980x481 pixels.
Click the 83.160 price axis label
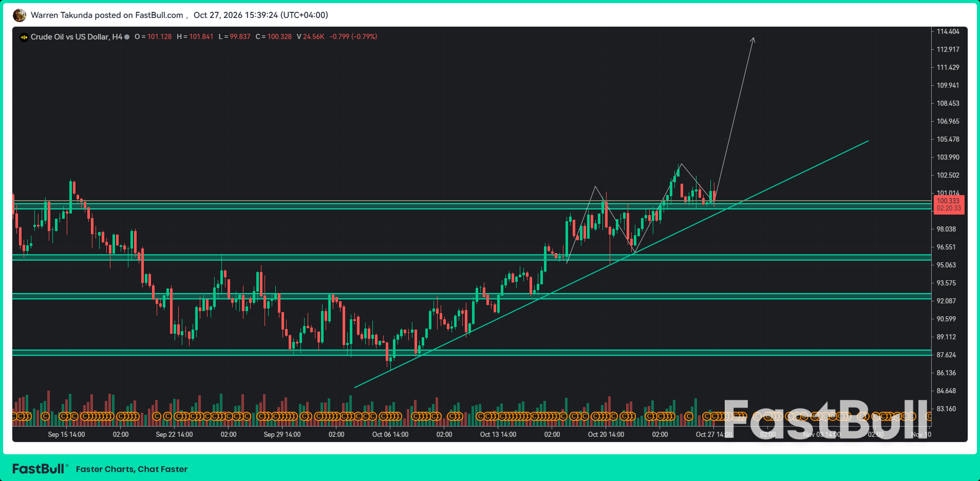coord(947,409)
